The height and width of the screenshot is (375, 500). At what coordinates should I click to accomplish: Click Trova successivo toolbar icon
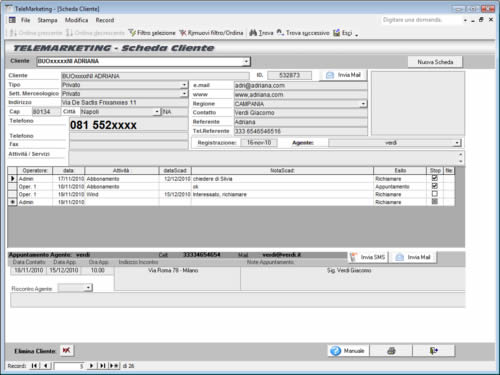pos(303,33)
